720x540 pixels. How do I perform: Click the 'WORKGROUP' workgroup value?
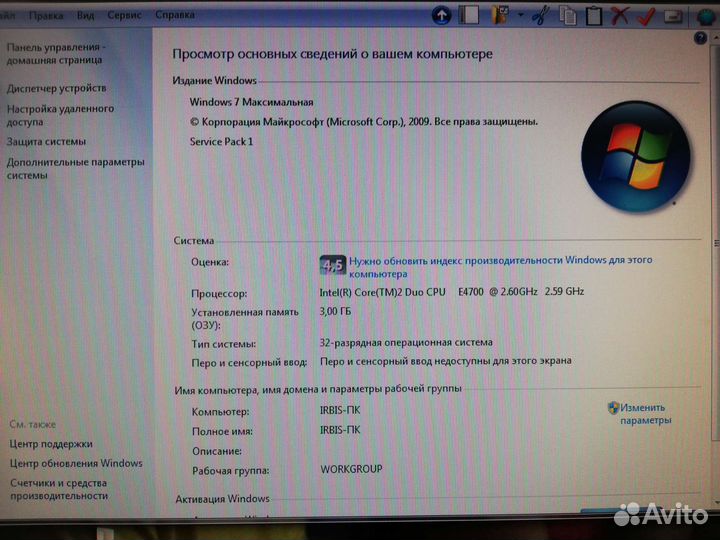point(351,469)
